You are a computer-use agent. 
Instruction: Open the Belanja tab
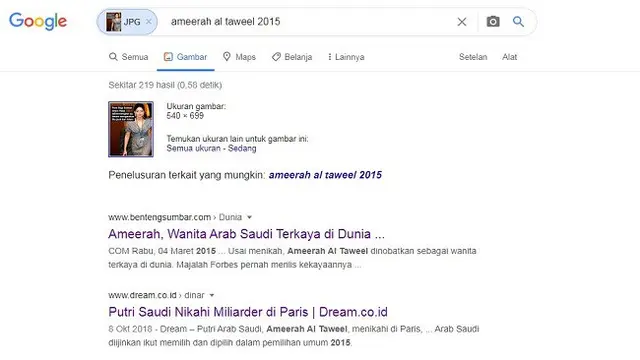point(292,57)
